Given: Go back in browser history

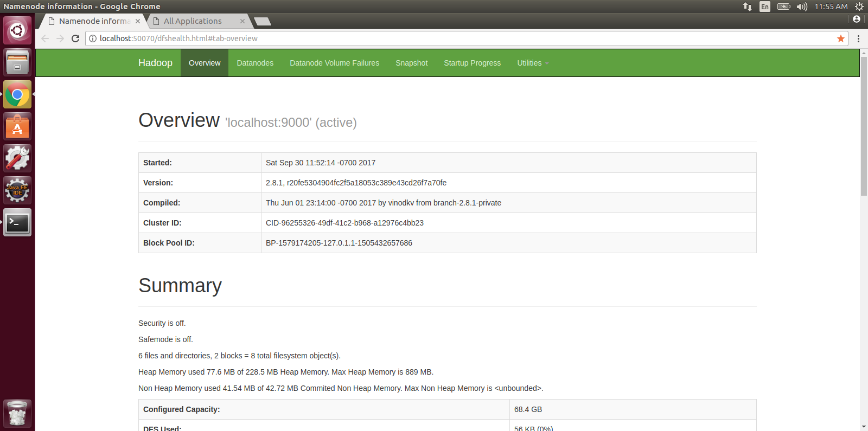Looking at the screenshot, I should (45, 38).
